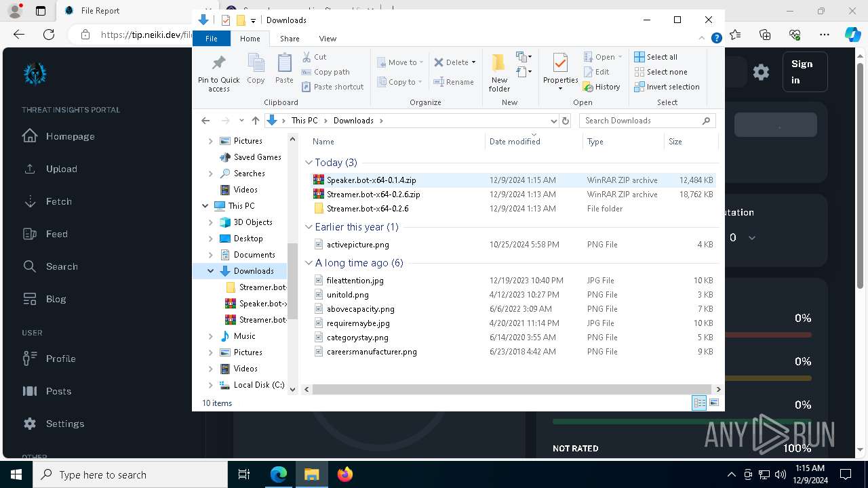Select Desktop in navigation tree

coord(248,239)
